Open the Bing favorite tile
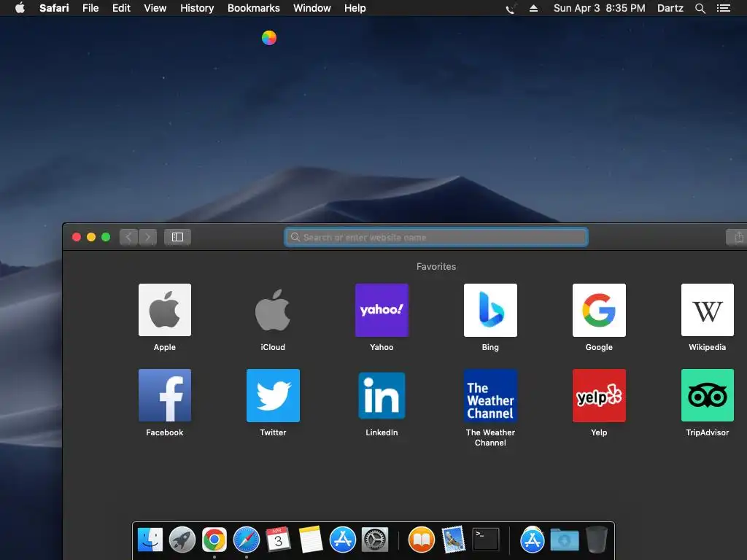Image resolution: width=747 pixels, height=560 pixels. click(490, 310)
